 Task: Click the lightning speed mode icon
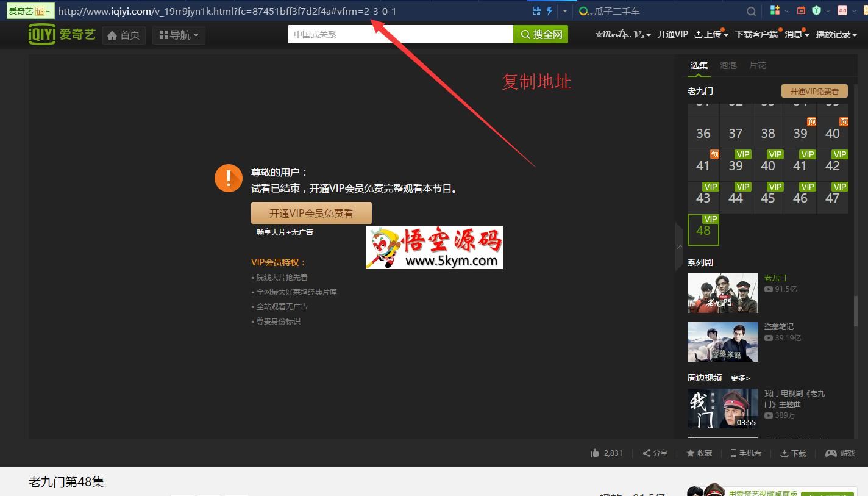549,10
